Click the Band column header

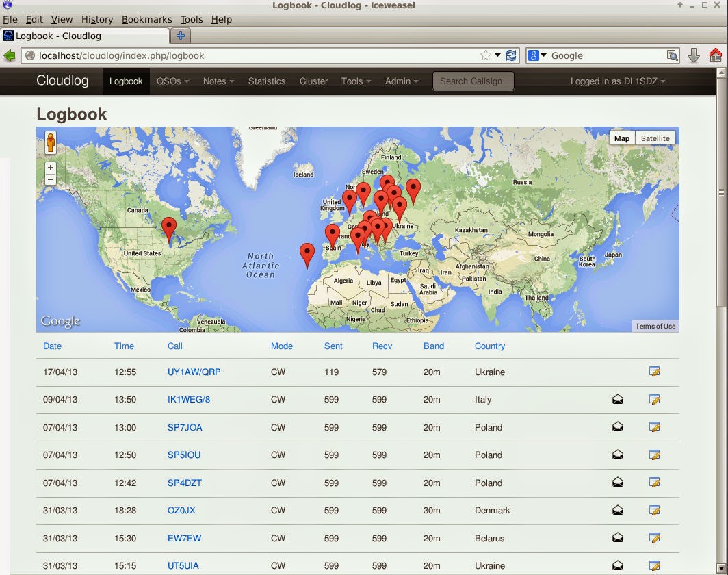[434, 346]
